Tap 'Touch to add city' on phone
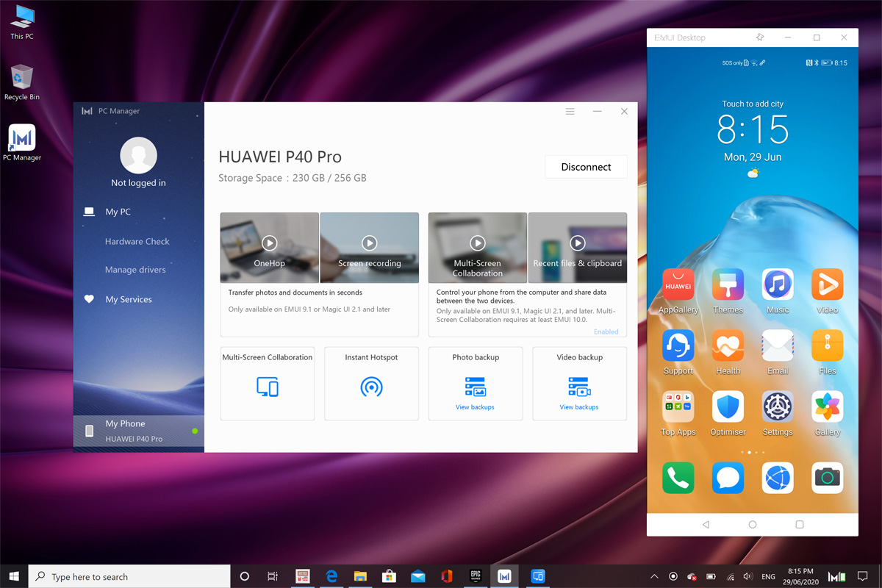 click(753, 104)
